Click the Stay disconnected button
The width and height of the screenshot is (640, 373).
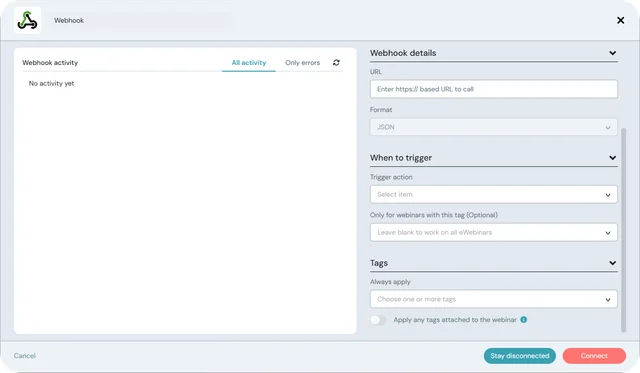click(x=520, y=356)
